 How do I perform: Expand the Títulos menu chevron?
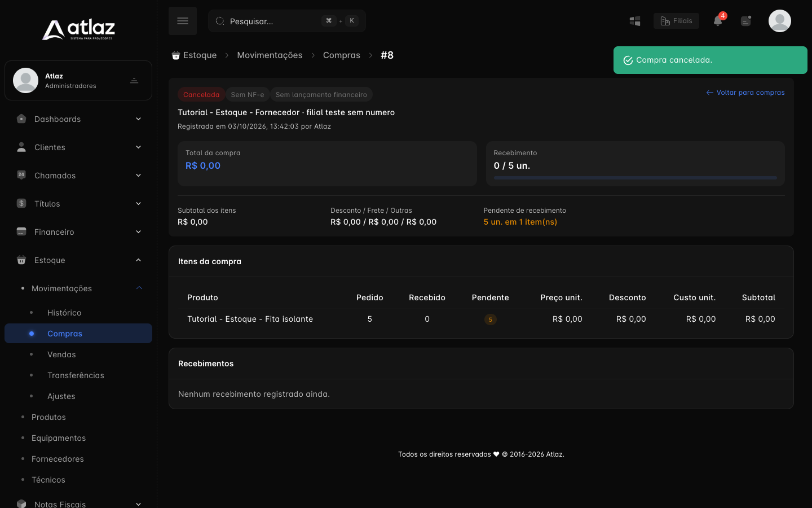[x=138, y=204]
